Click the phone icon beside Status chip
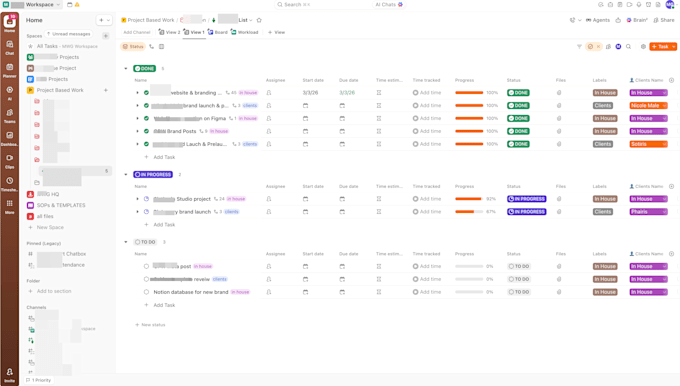The width and height of the screenshot is (680, 386). 151,46
